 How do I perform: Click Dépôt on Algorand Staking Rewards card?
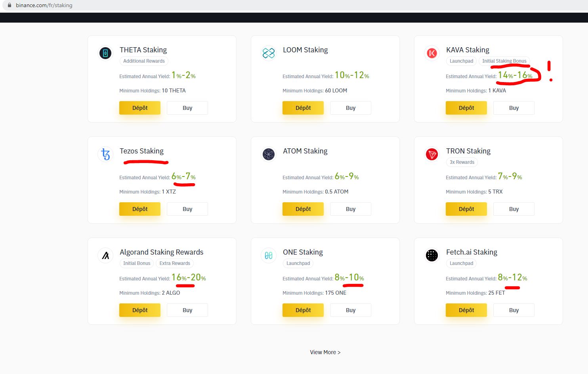tap(140, 310)
